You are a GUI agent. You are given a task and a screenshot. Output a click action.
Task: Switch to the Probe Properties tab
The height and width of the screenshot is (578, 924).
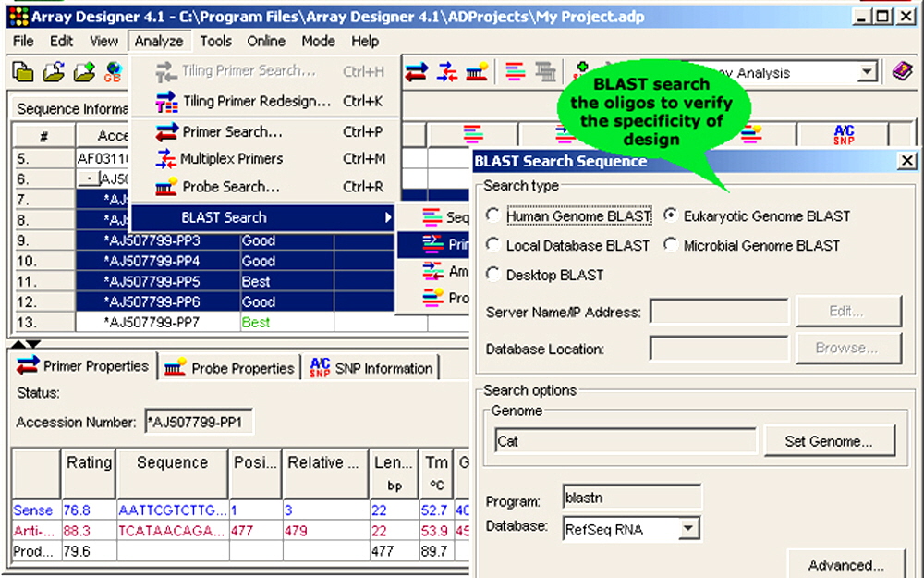tap(229, 368)
